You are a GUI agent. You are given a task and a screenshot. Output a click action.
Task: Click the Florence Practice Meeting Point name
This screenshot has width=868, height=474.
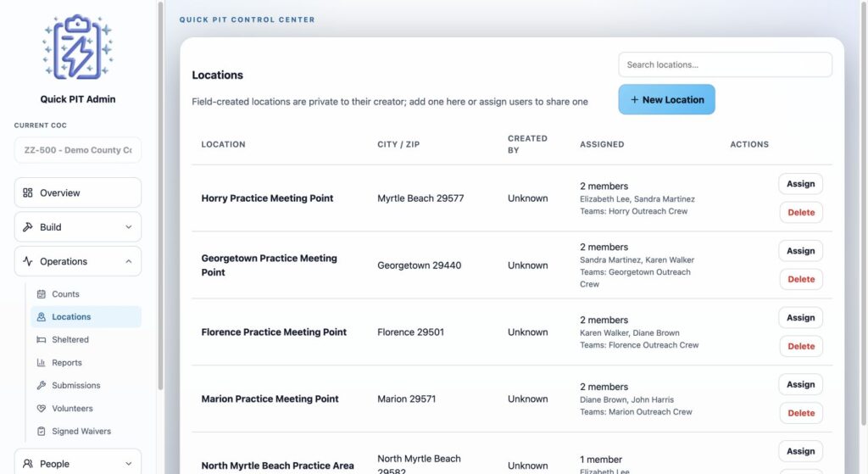(274, 332)
